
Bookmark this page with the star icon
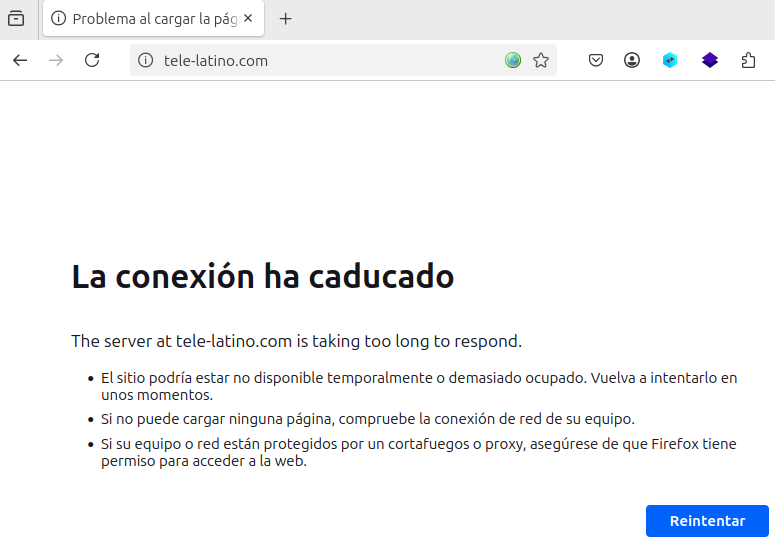coord(541,60)
